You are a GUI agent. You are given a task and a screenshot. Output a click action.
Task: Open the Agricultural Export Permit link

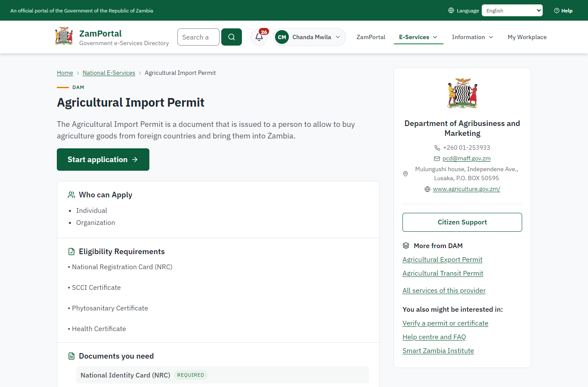coord(443,260)
